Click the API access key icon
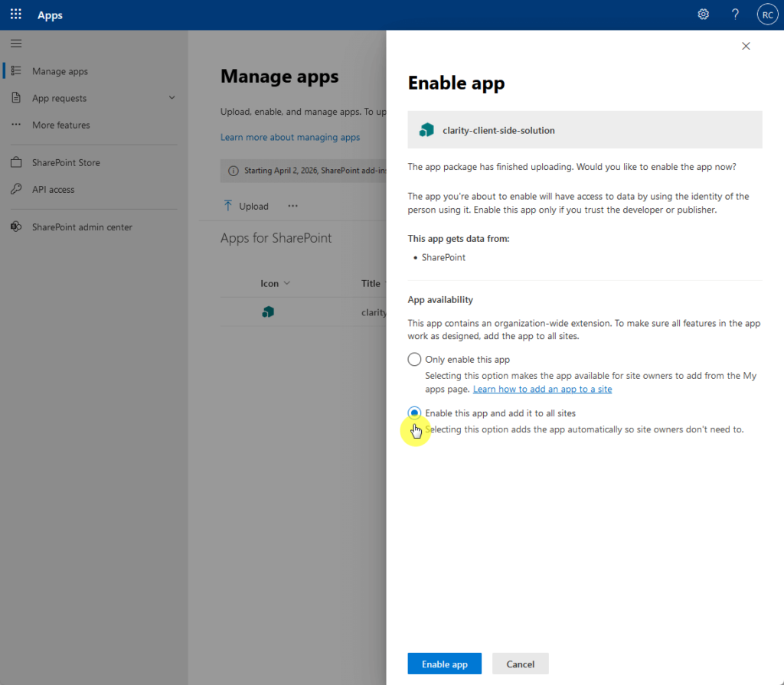This screenshot has width=784, height=685. pos(16,189)
